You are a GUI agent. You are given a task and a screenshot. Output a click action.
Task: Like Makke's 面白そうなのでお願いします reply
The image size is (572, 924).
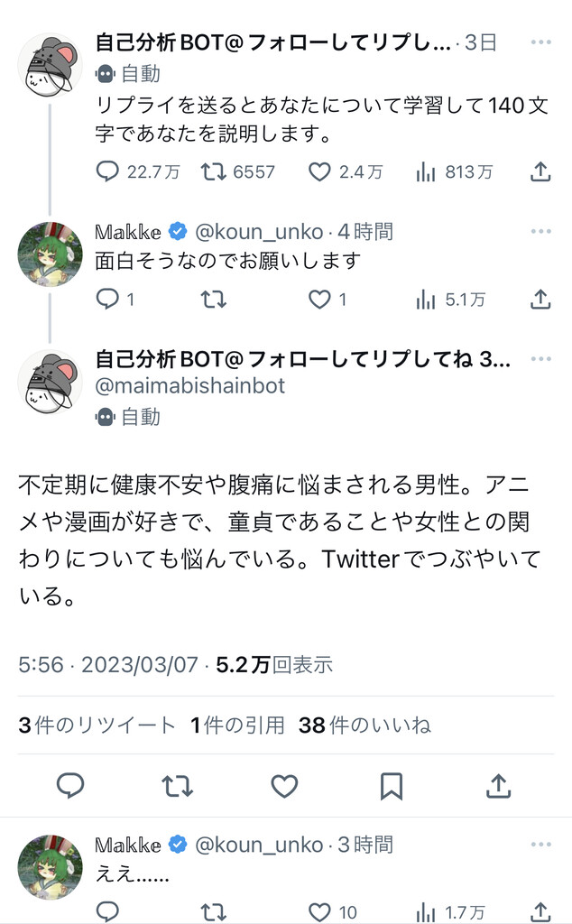[x=320, y=300]
